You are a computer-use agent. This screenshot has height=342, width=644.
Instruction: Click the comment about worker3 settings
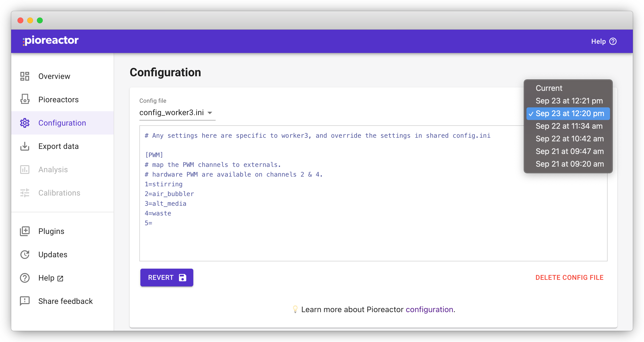[317, 136]
